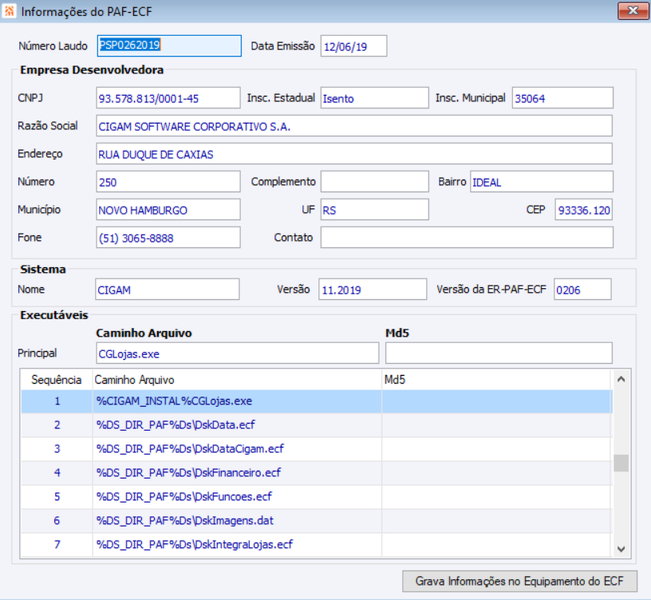Image resolution: width=651 pixels, height=600 pixels.
Task: Select the CNPJ input field
Action: tap(168, 98)
